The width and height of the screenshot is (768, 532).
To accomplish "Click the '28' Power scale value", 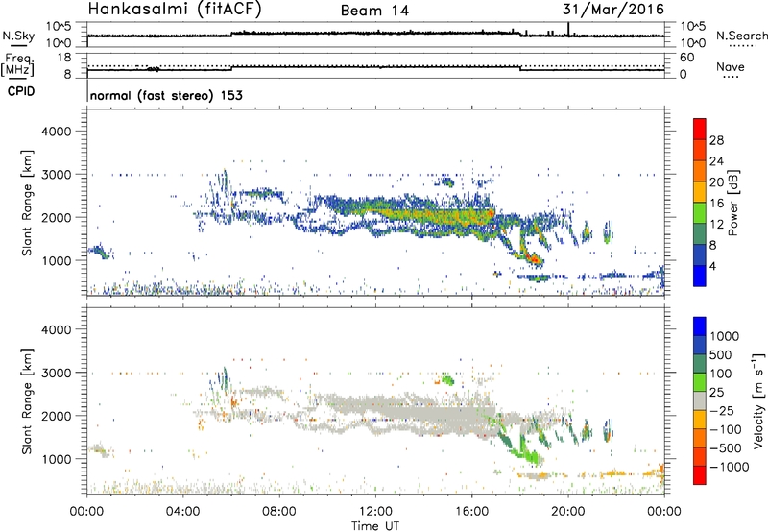I will 716,140.
